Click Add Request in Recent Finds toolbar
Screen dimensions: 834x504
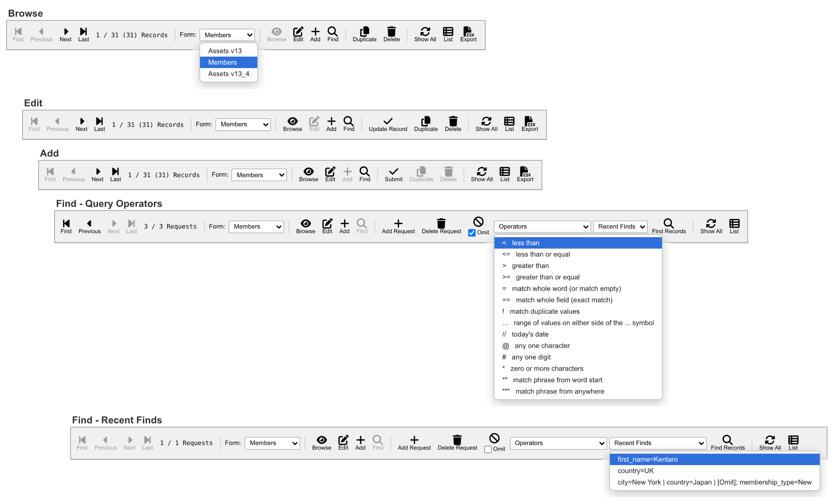pos(414,443)
